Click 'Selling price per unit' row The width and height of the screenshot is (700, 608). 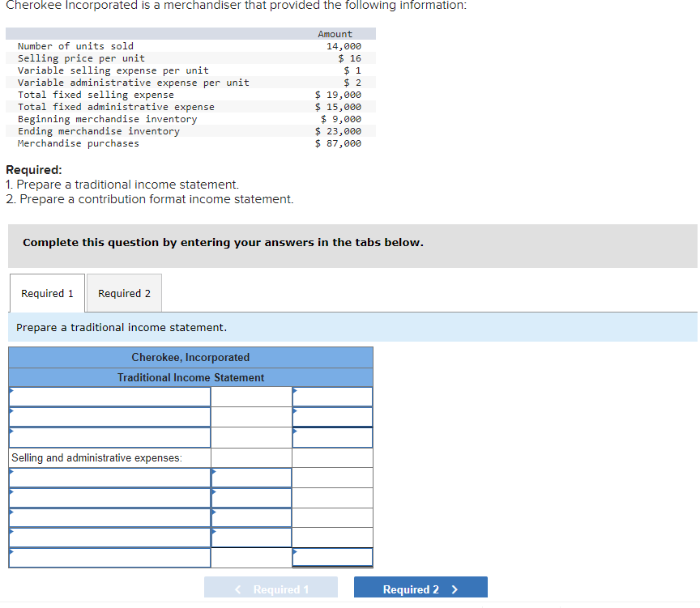click(190, 58)
